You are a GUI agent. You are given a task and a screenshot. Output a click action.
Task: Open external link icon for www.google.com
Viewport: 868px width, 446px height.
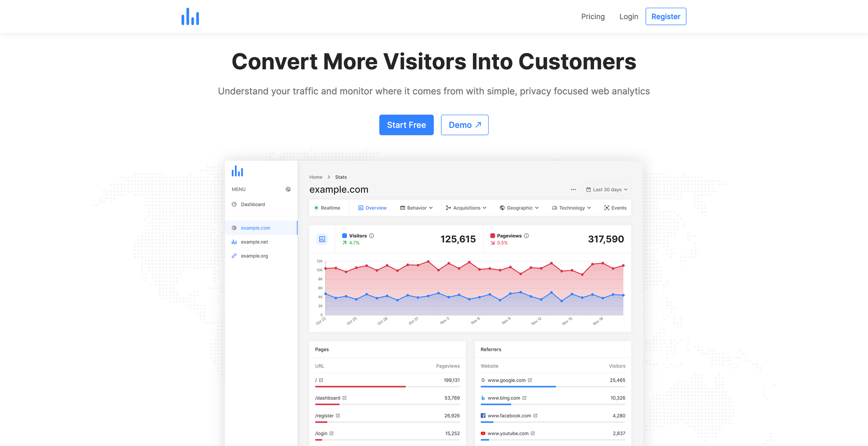[x=530, y=380]
